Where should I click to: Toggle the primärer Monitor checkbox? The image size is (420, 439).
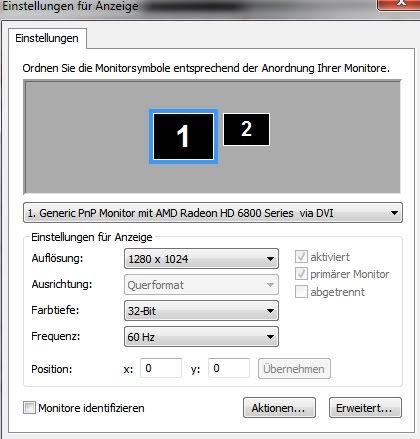click(301, 274)
